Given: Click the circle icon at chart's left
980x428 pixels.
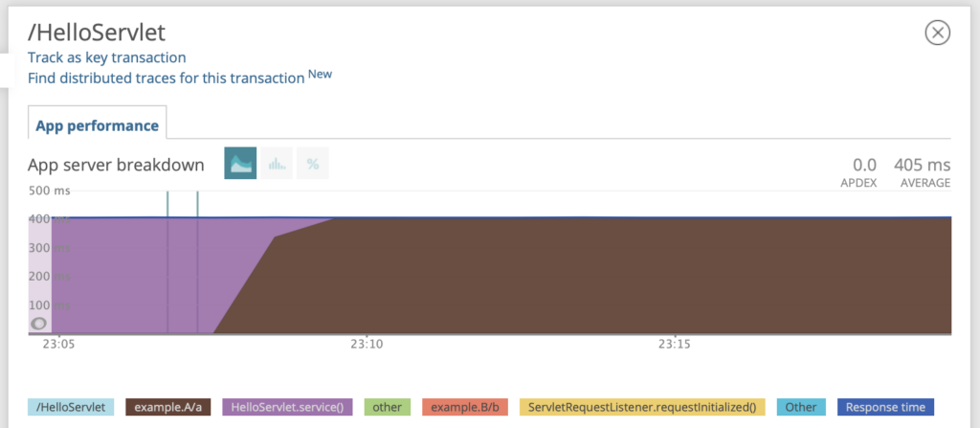Looking at the screenshot, I should (38, 324).
